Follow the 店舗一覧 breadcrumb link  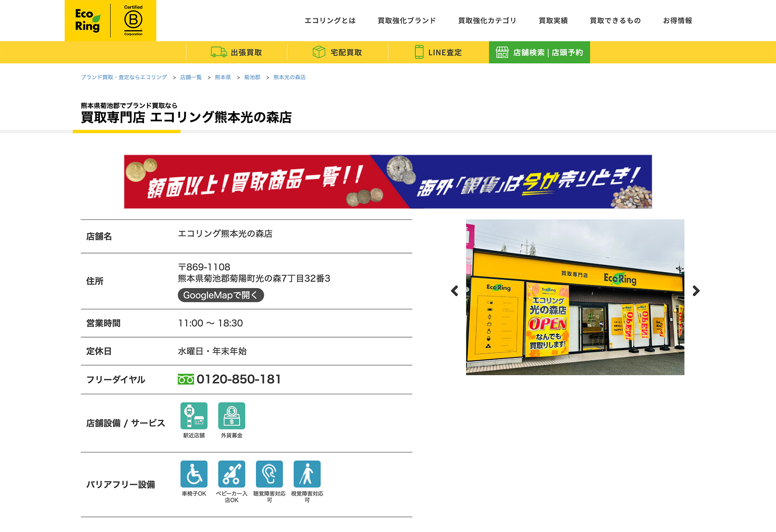coord(191,77)
